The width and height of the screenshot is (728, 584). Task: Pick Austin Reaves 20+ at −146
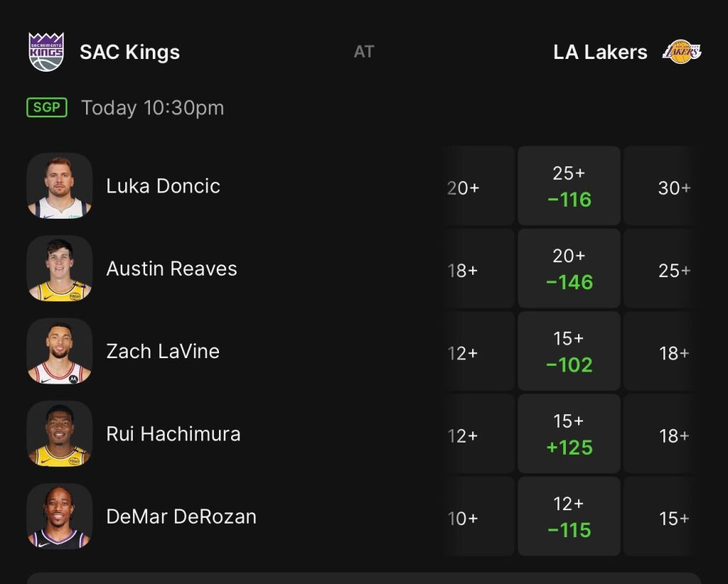tap(569, 269)
